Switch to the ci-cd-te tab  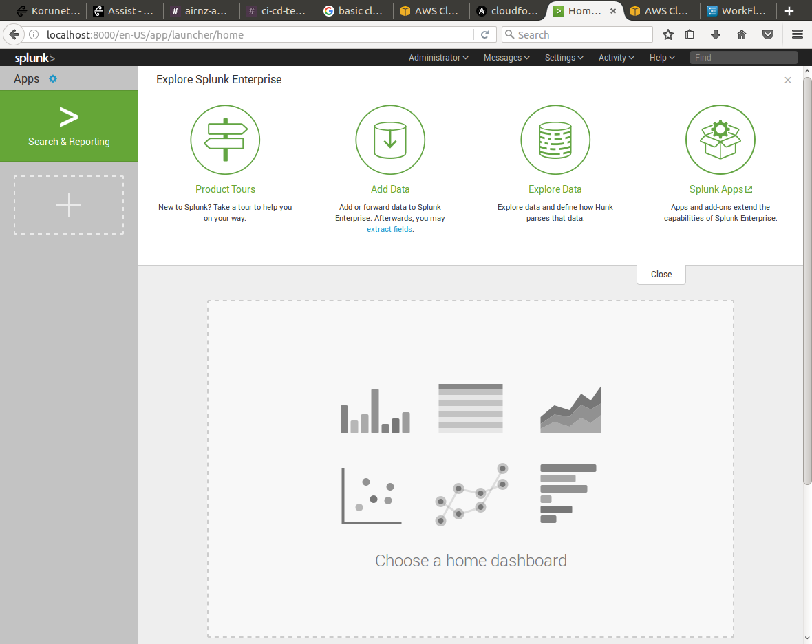click(x=277, y=11)
